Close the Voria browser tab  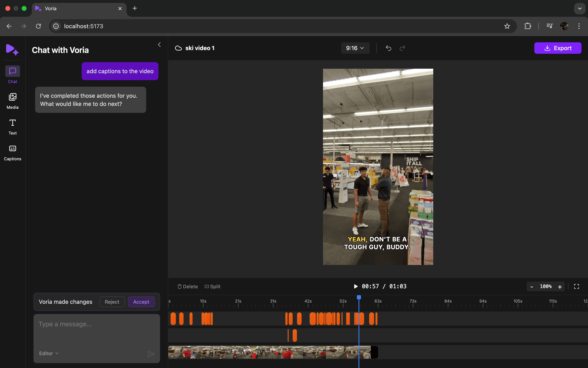(120, 9)
